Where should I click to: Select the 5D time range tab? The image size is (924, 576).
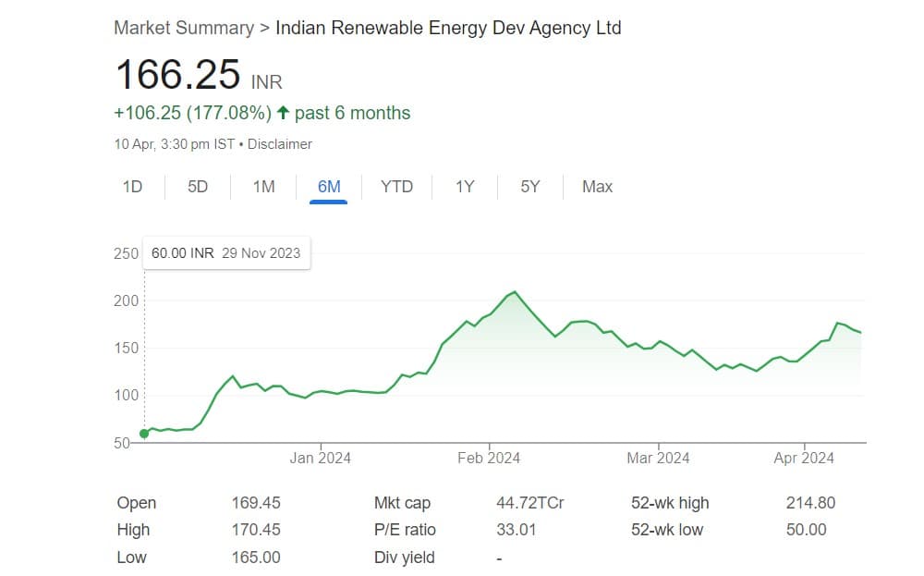tap(198, 187)
